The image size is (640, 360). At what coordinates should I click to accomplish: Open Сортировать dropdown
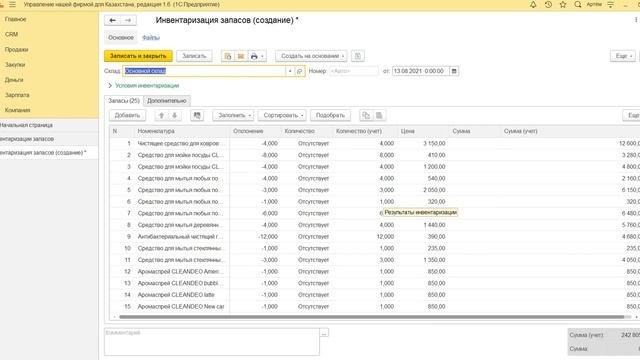click(x=282, y=116)
